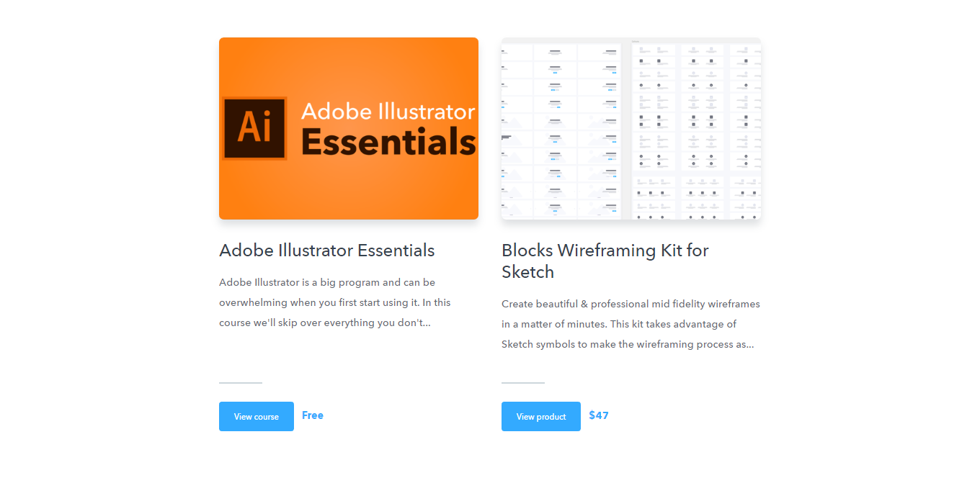Screen dimensions: 980x478
Task: Click the Free price label
Action: [313, 415]
